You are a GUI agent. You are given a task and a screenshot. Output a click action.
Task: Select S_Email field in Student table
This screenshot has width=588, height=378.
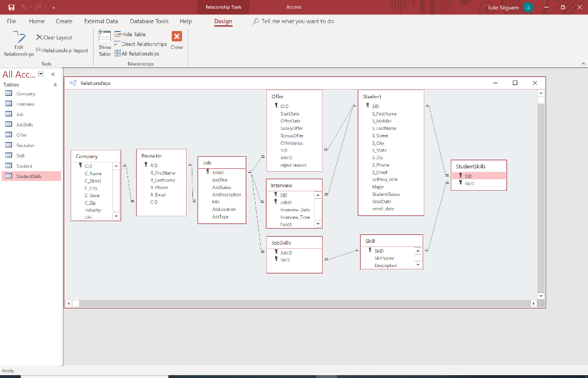[380, 172]
